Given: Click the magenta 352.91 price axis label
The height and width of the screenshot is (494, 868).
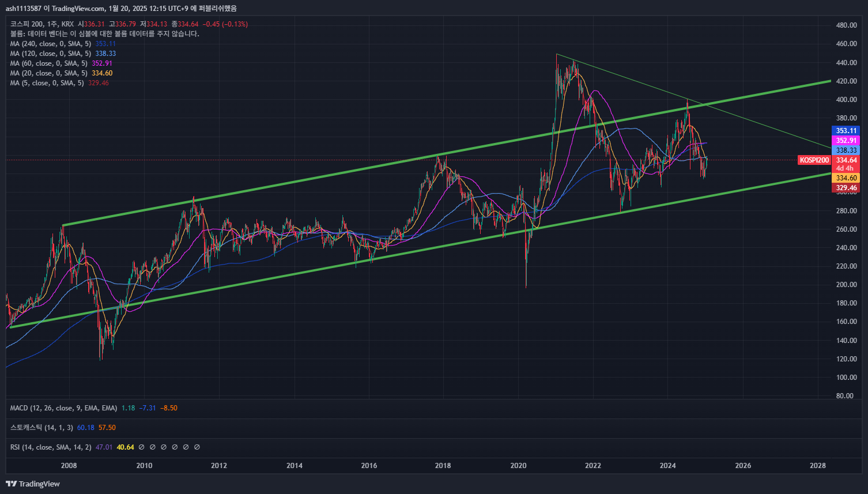Looking at the screenshot, I should tap(846, 141).
